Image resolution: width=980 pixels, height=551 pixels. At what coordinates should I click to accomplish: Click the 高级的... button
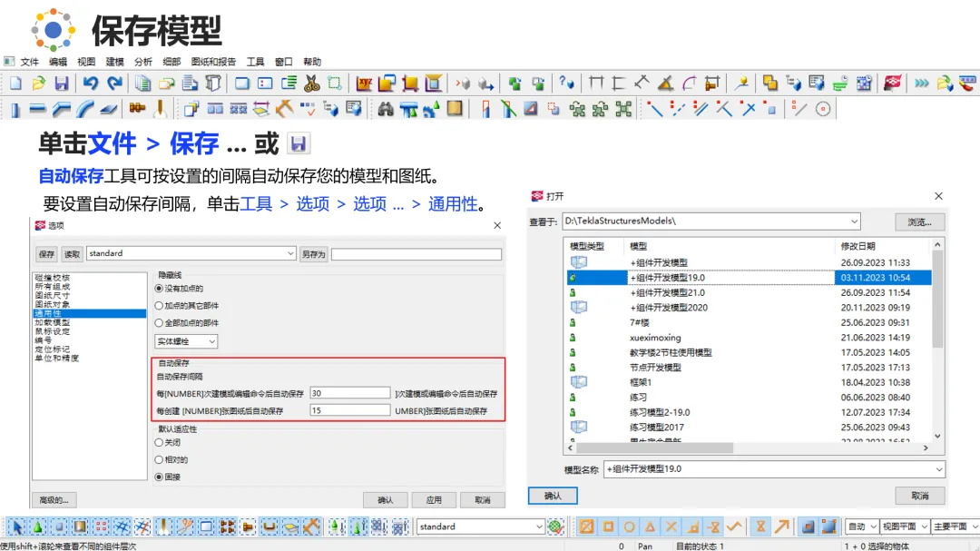pos(54,500)
